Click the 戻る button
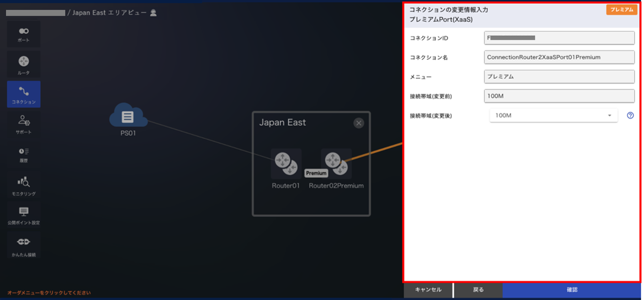This screenshot has height=300, width=644. (x=478, y=290)
